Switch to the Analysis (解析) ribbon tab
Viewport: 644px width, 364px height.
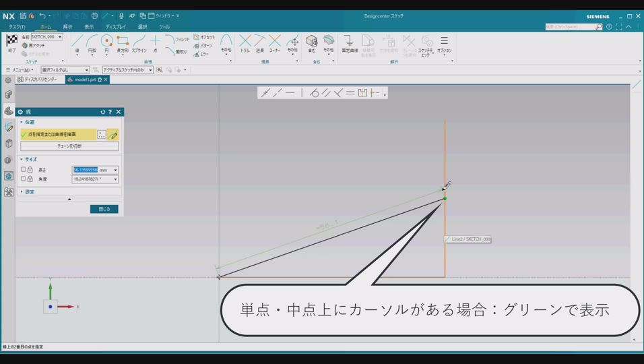click(68, 27)
